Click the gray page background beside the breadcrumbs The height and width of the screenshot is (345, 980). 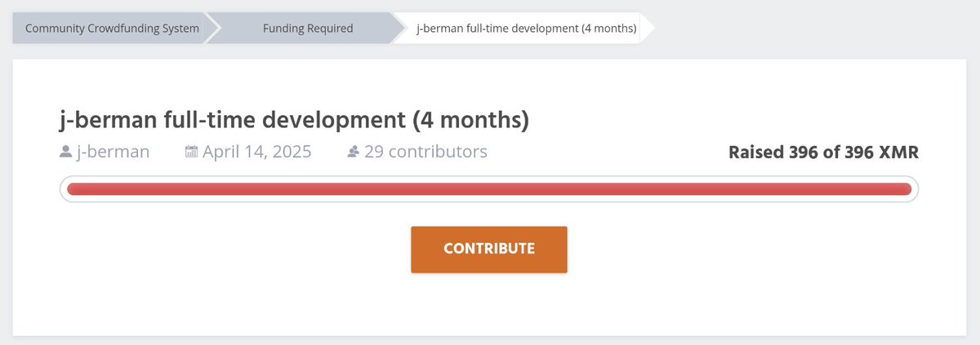click(817, 29)
